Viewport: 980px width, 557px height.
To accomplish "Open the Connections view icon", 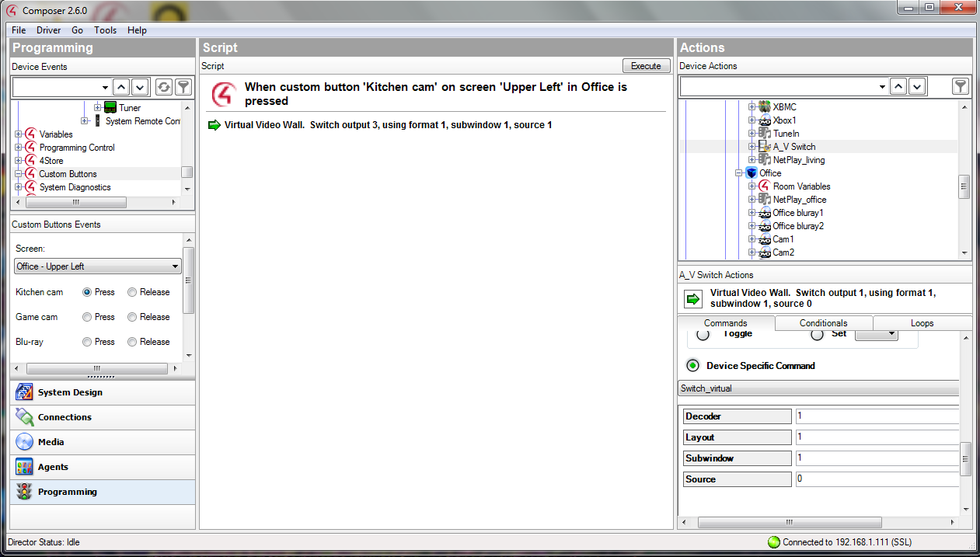I will 24,417.
